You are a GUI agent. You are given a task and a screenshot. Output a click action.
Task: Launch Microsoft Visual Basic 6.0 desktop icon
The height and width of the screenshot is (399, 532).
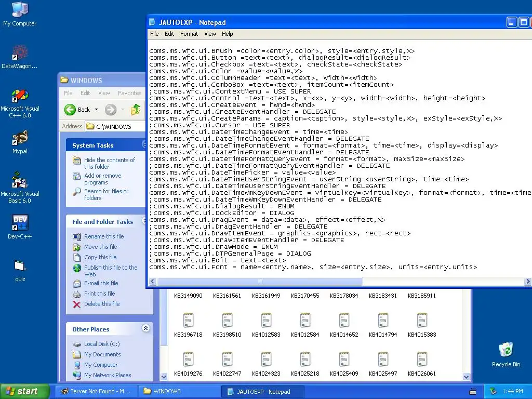20,188
